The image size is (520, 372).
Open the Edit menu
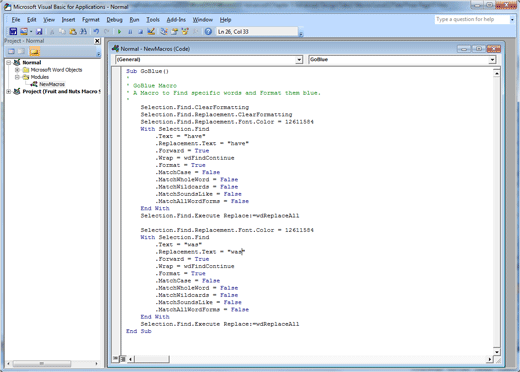32,20
